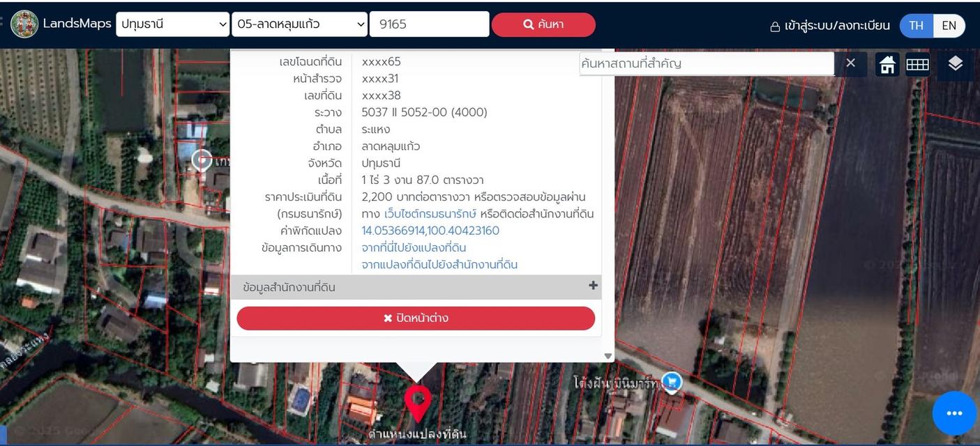Viewport: 980px width, 446px height.
Task: Click the title deed number xxxx65
Action: point(381,61)
